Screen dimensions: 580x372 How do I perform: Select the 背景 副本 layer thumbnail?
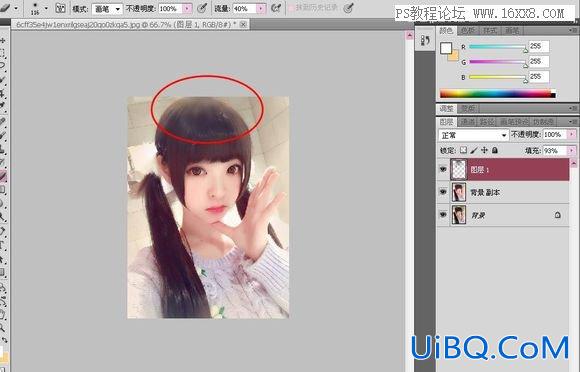click(459, 192)
